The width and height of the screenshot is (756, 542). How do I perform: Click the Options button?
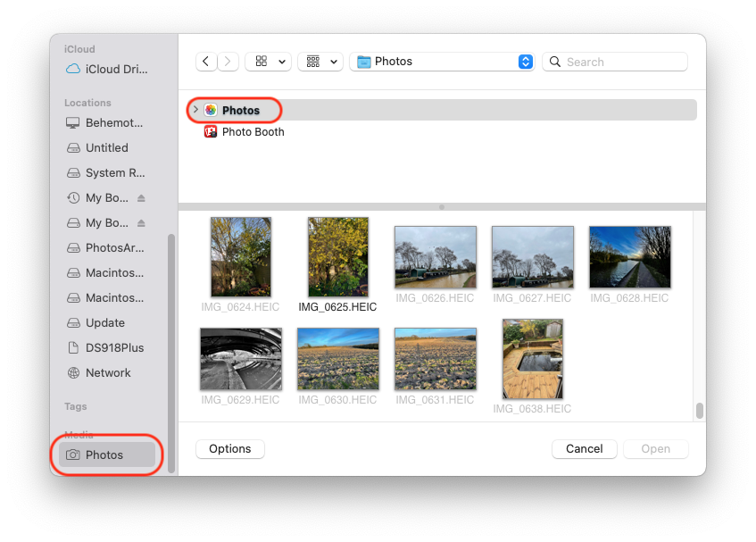click(230, 449)
